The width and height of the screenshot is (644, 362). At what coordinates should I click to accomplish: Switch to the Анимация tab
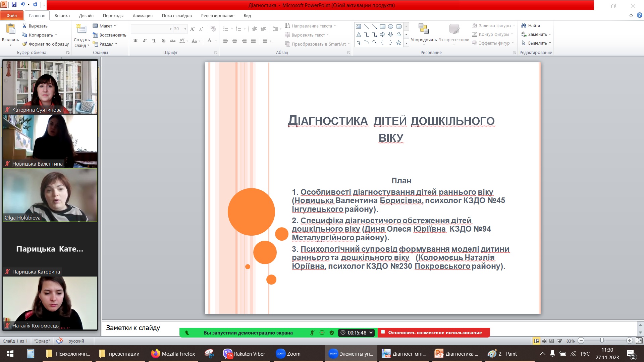143,15
